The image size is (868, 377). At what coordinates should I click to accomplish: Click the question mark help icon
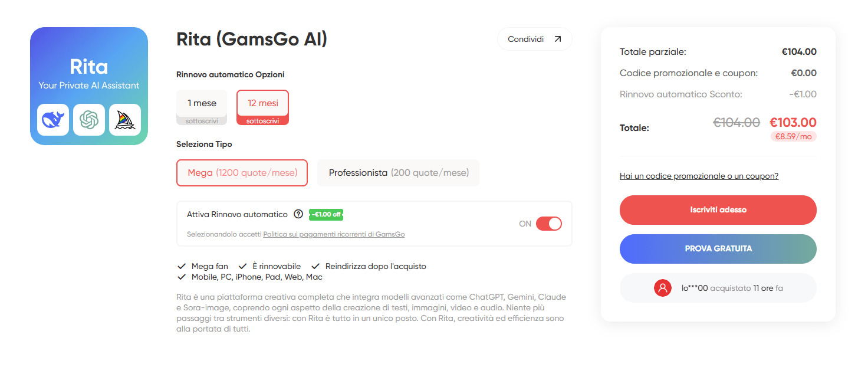pos(298,214)
